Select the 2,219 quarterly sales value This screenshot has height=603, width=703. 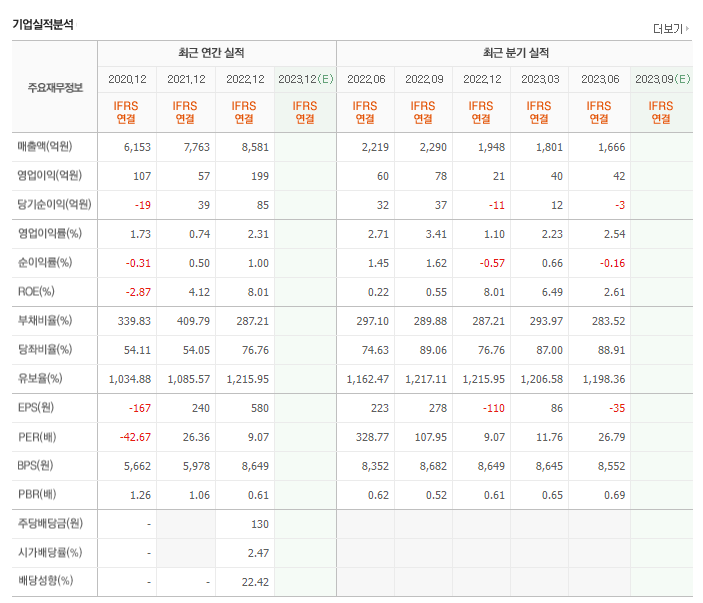pos(375,147)
